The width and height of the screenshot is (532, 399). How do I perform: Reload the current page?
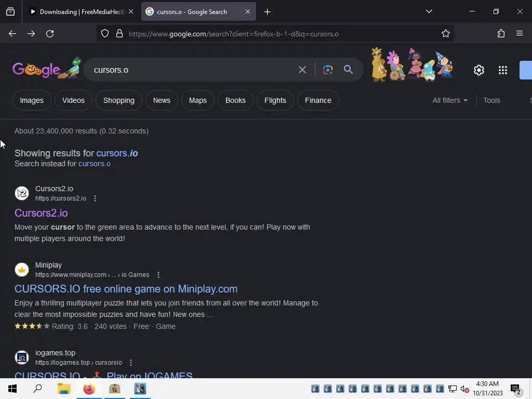[50, 34]
